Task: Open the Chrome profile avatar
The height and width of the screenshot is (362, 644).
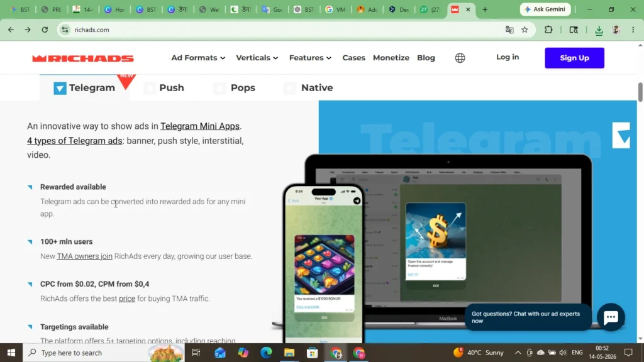Action: (x=616, y=30)
